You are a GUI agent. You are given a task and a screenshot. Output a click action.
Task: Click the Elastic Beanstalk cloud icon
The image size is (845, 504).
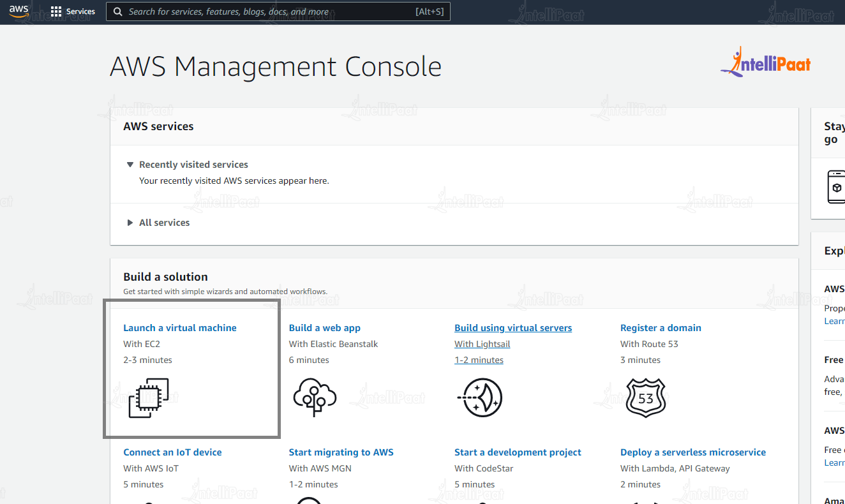click(x=315, y=397)
